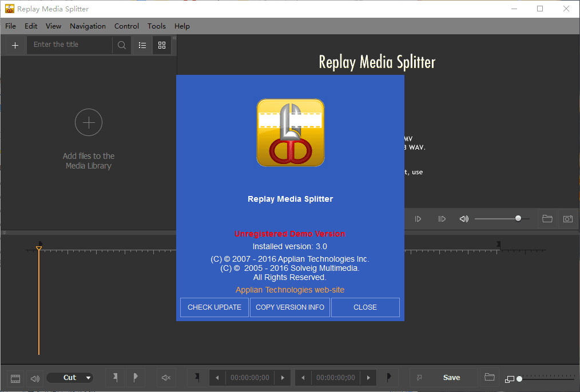Open the Navigation menu
Viewport: 580px width, 392px height.
tap(88, 26)
